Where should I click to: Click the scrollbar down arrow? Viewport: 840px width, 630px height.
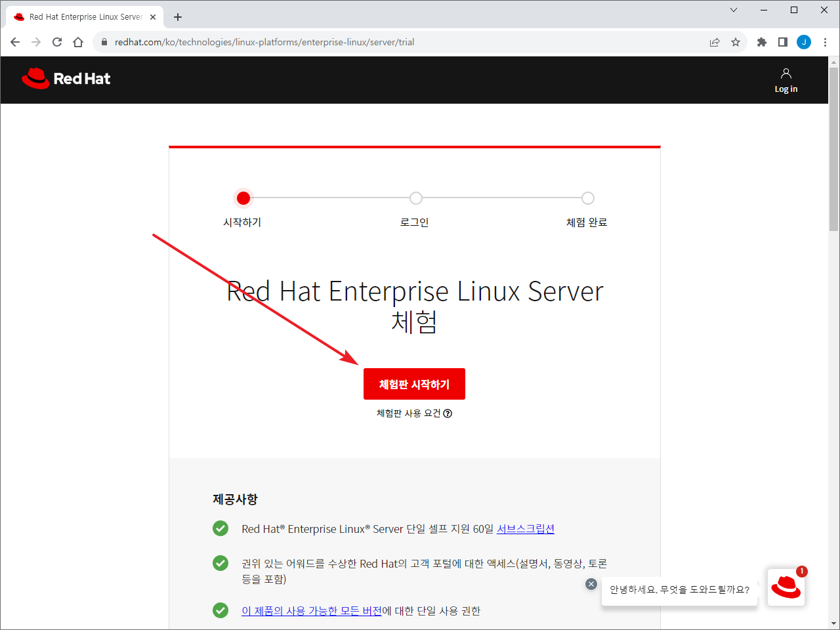(x=834, y=623)
